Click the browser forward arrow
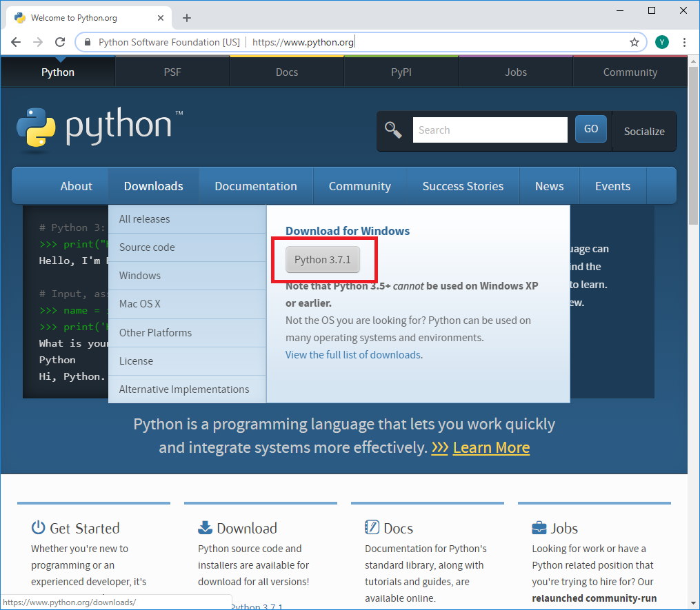The image size is (700, 610). pos(38,43)
